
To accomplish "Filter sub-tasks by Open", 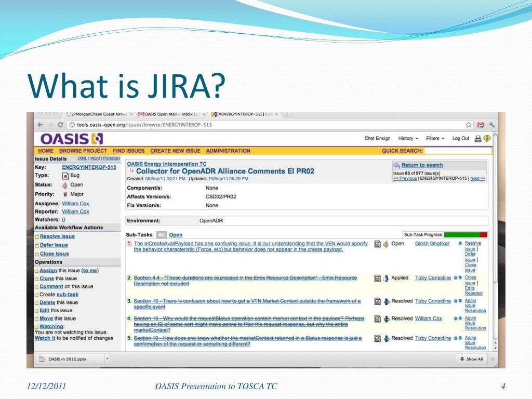I will pyautogui.click(x=176, y=235).
